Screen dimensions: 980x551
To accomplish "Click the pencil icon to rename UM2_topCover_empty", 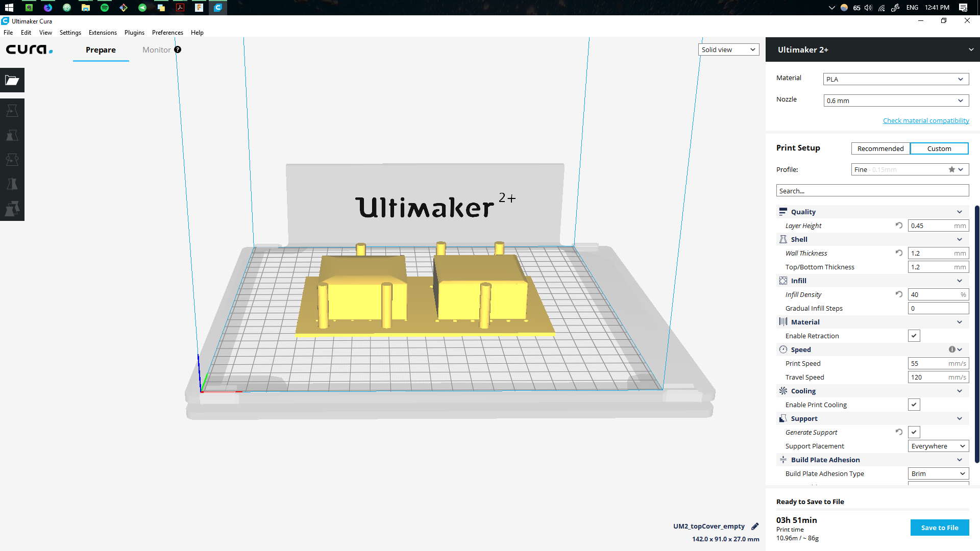I will coord(755,527).
